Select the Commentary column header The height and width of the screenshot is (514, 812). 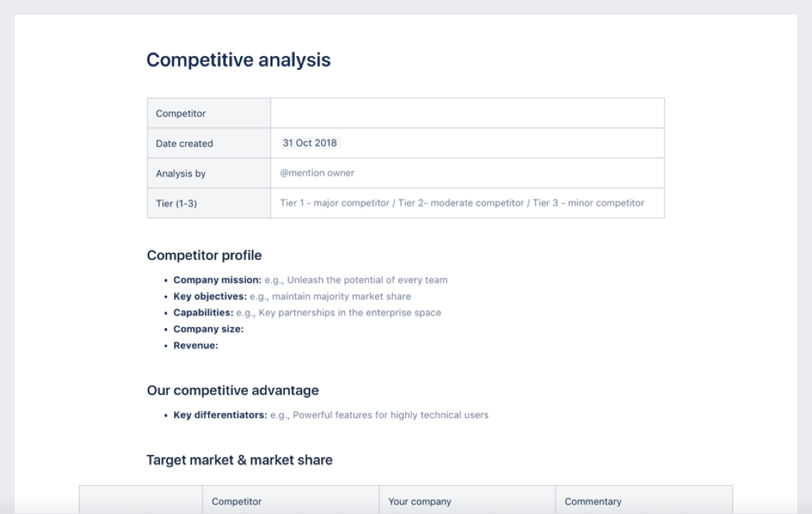tap(593, 501)
